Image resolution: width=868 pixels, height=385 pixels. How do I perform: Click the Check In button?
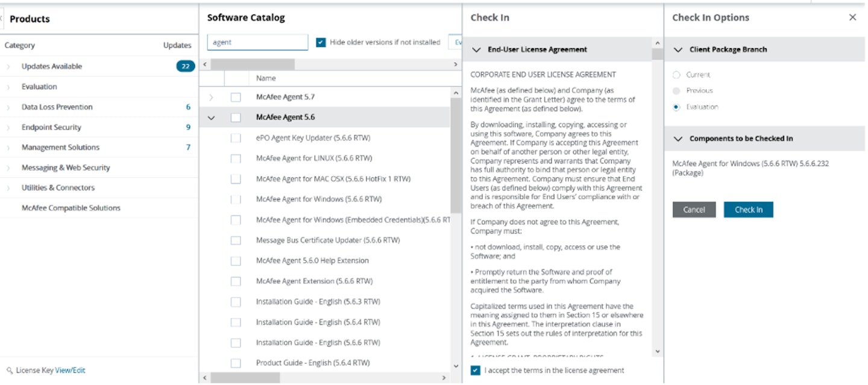(748, 210)
